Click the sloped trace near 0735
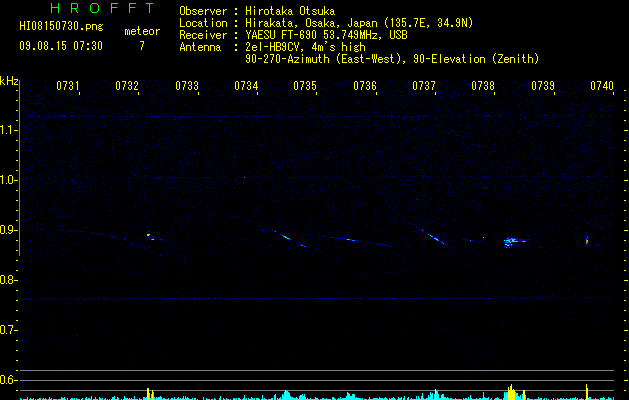629x400 pixels. click(x=292, y=240)
